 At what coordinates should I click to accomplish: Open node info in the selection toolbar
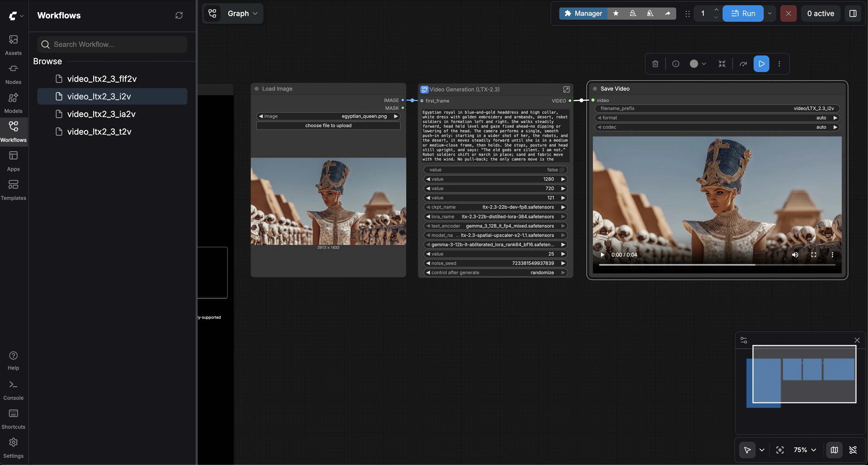[676, 64]
